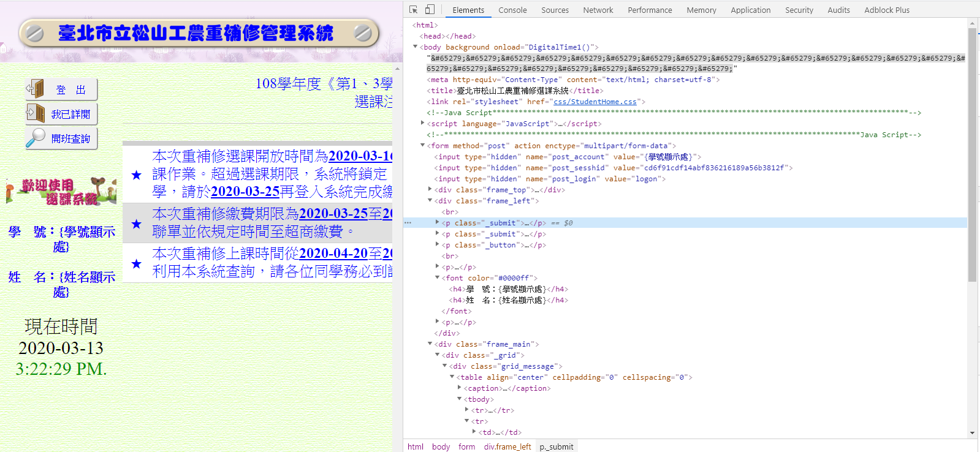Toggle the device toolbar icon
The image size is (980, 452).
point(430,10)
